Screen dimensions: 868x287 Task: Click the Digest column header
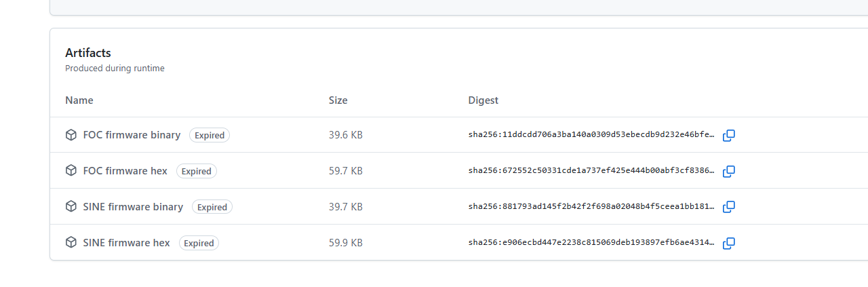click(x=483, y=100)
